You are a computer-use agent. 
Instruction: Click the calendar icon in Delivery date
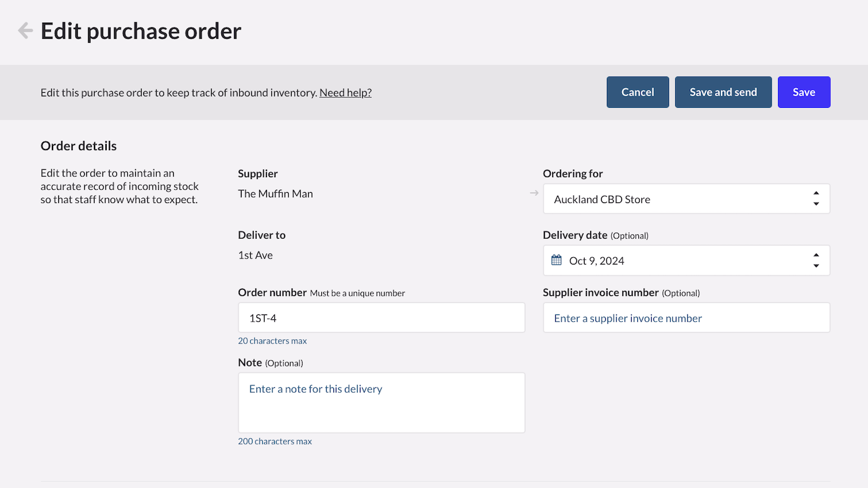[556, 260]
